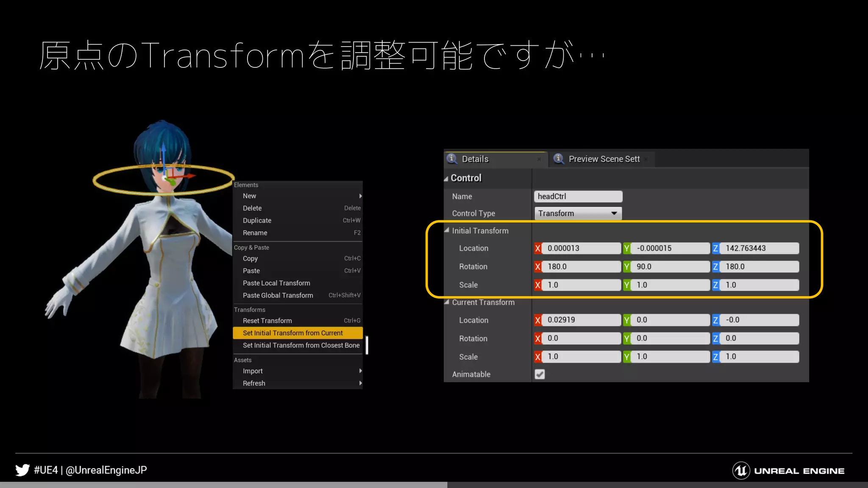
Task: Click the @UnrealEngineJP handle text
Action: click(106, 470)
